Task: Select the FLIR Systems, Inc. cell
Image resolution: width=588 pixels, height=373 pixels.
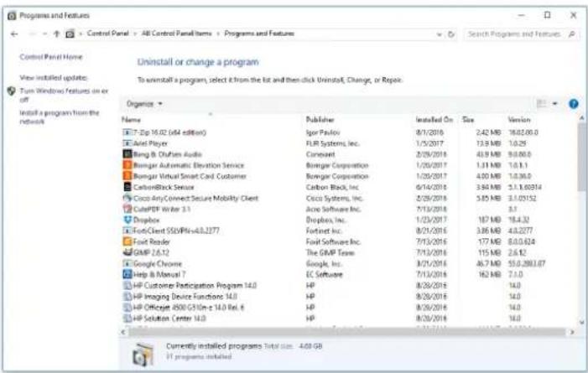Action: (x=333, y=143)
